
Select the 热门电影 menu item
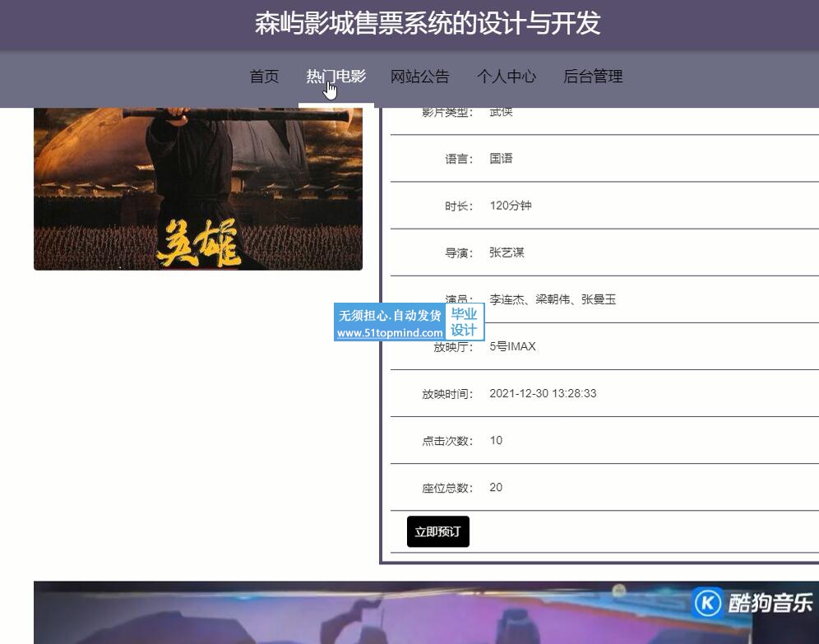335,76
